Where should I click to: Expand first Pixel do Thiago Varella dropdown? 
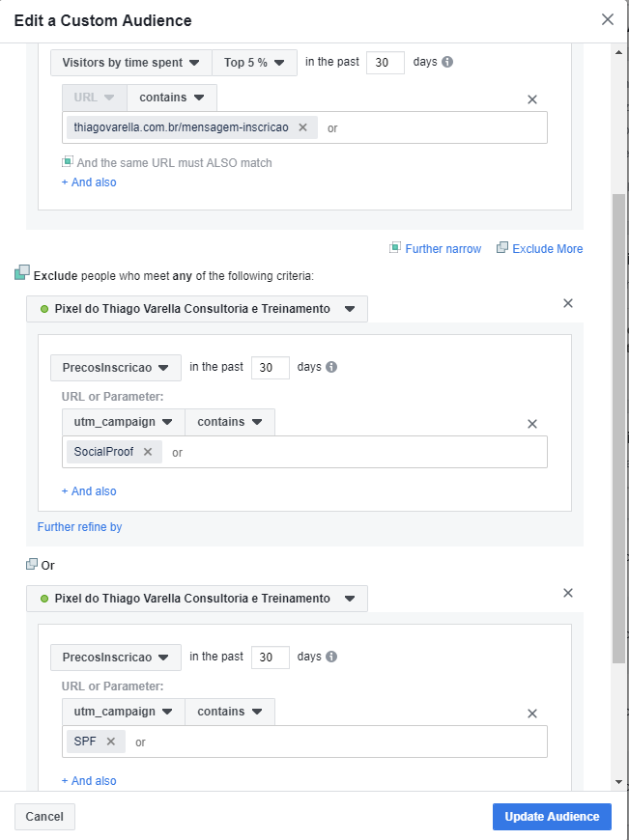pyautogui.click(x=197, y=309)
